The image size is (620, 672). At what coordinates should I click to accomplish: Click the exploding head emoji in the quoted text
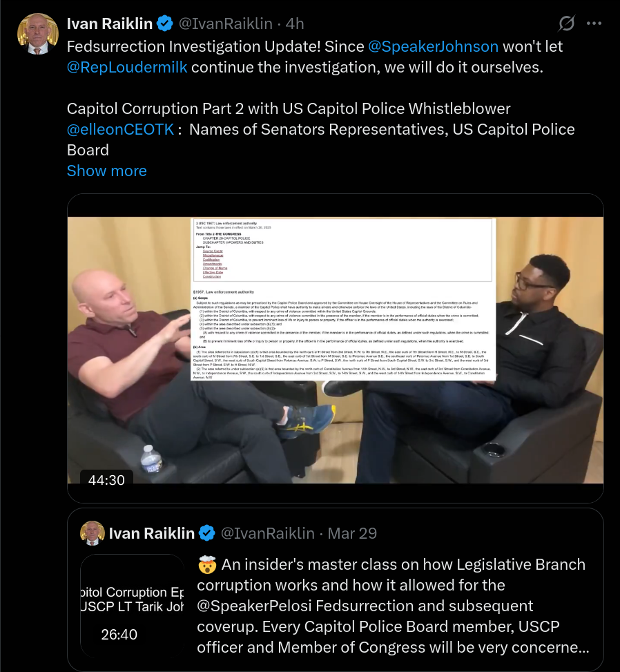click(x=207, y=565)
